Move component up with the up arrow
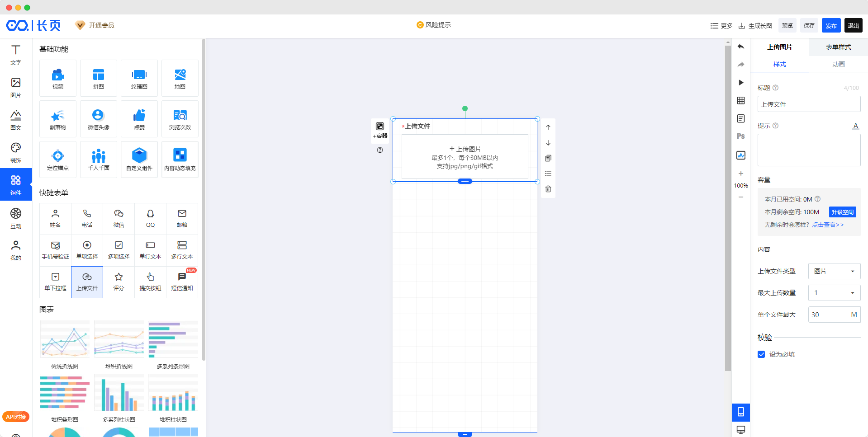The height and width of the screenshot is (437, 868). point(548,127)
